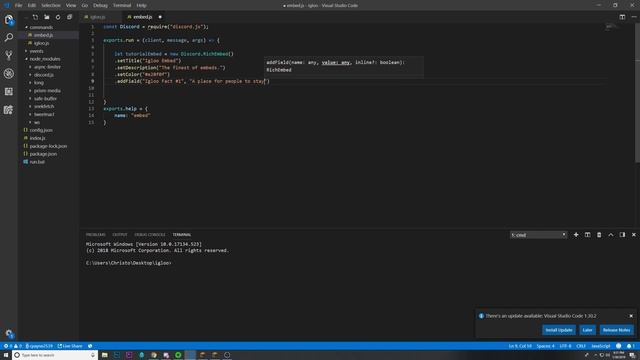Open the editor's more actions ellipsis menu
Viewport: 640px width, 360px height.
pyautogui.click(x=633, y=17)
